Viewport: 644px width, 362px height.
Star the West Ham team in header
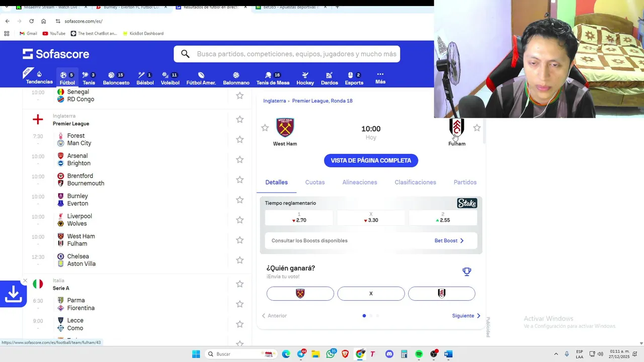tap(265, 128)
